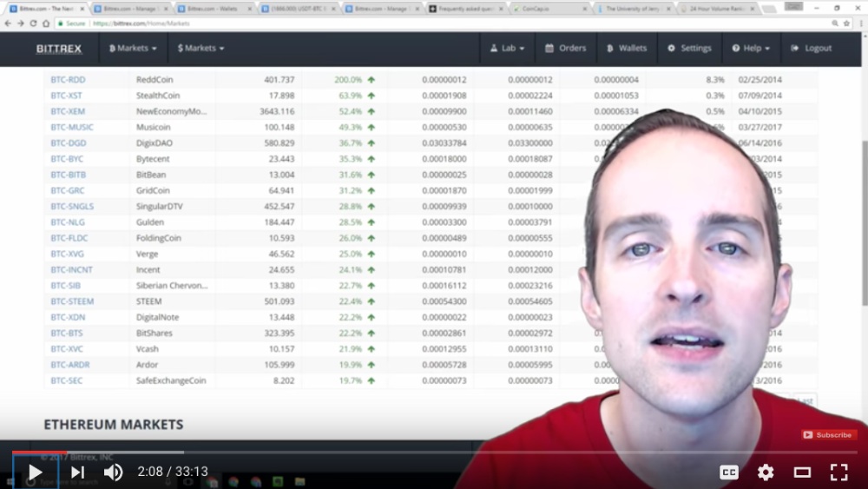The height and width of the screenshot is (489, 868).
Task: Open the Bitcoin Markets dropdown
Action: [133, 48]
